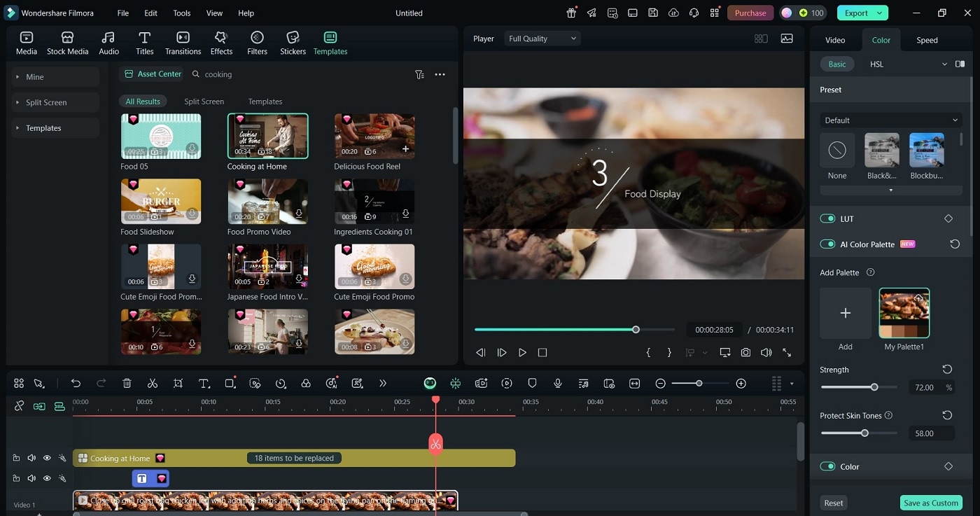The height and width of the screenshot is (516, 980).
Task: Open the Effects tab
Action: coord(221,43)
